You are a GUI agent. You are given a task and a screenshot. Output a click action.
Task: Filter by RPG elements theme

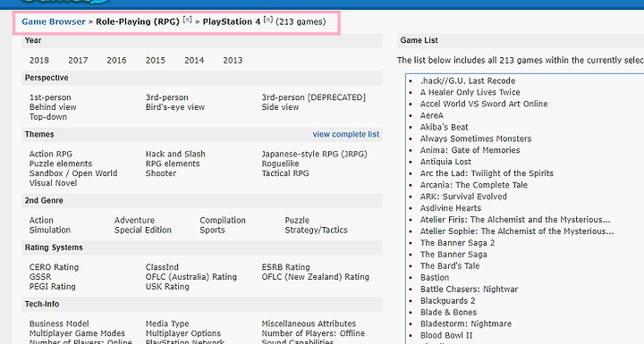click(x=173, y=164)
